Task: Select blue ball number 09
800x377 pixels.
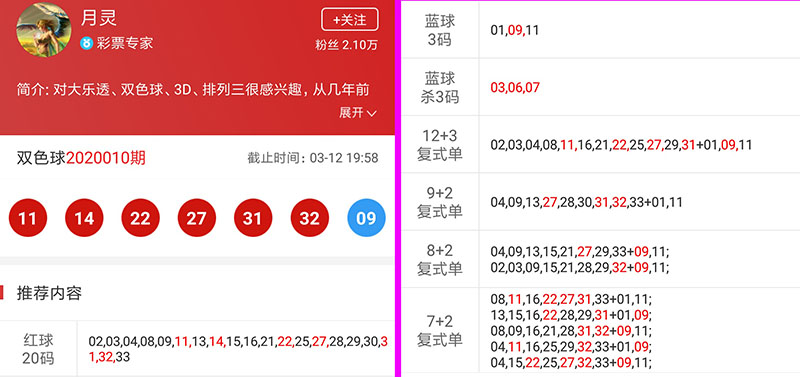Action: pos(366,218)
